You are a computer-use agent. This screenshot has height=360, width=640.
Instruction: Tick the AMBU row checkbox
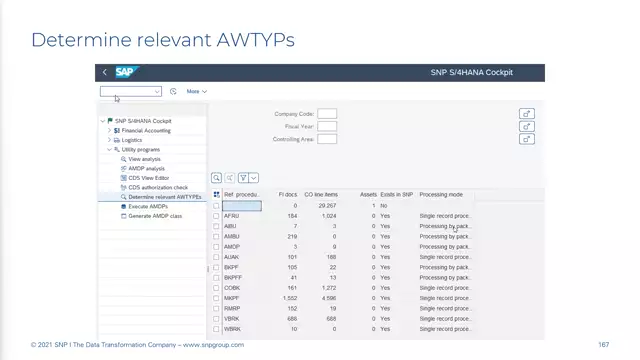click(x=216, y=237)
